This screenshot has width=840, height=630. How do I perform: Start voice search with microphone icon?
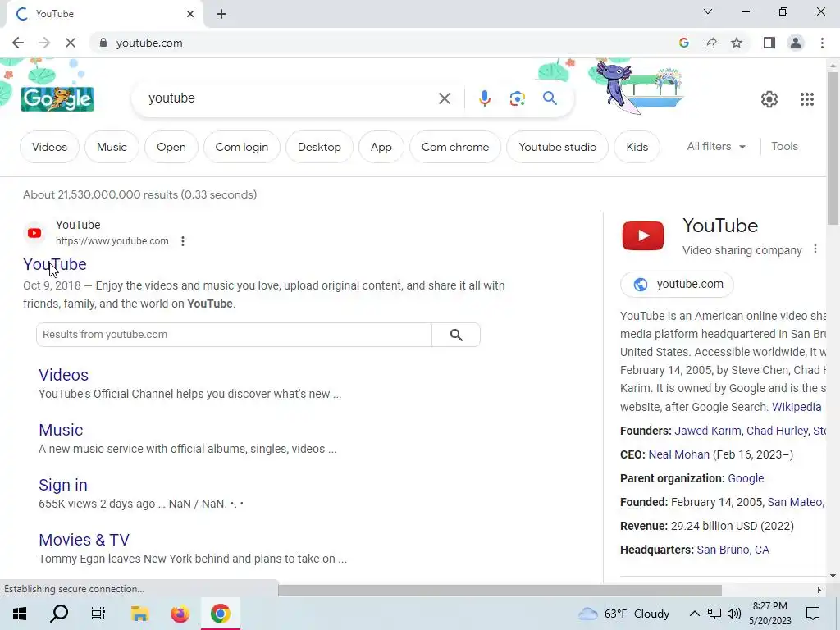484,98
